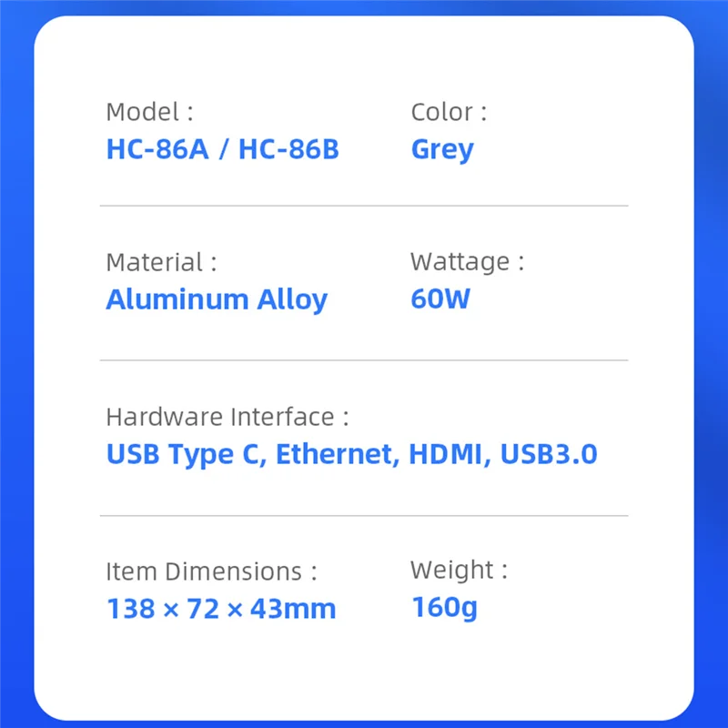Click the "Model :" label
The width and height of the screenshot is (728, 728).
149,112
